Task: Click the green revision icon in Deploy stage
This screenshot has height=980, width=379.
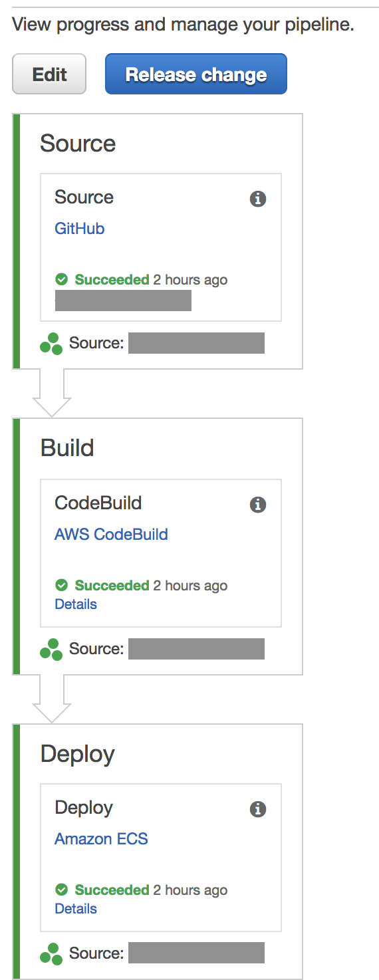Action: (51, 953)
